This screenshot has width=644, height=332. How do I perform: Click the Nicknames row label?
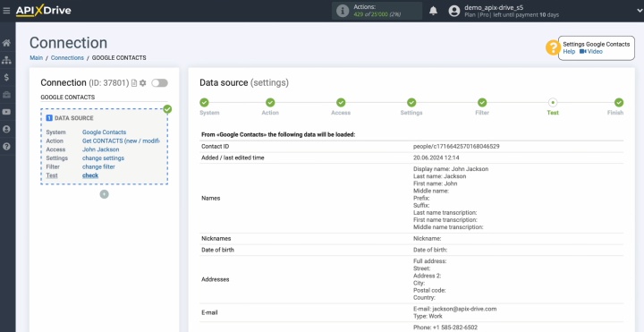pyautogui.click(x=216, y=238)
